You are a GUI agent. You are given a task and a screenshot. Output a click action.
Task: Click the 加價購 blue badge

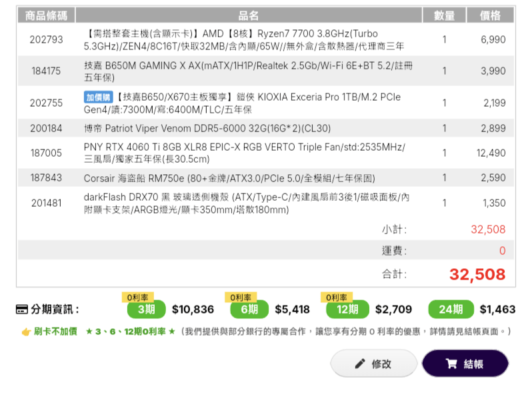click(99, 97)
